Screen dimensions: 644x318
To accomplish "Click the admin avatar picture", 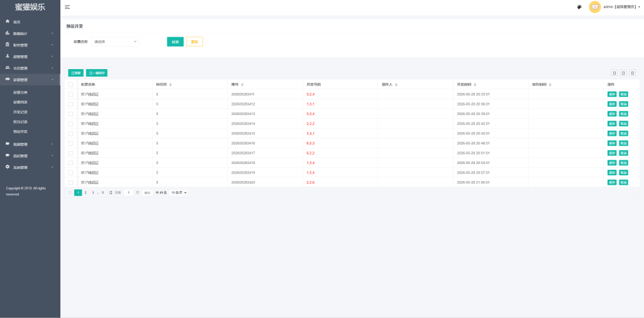I will click(595, 7).
